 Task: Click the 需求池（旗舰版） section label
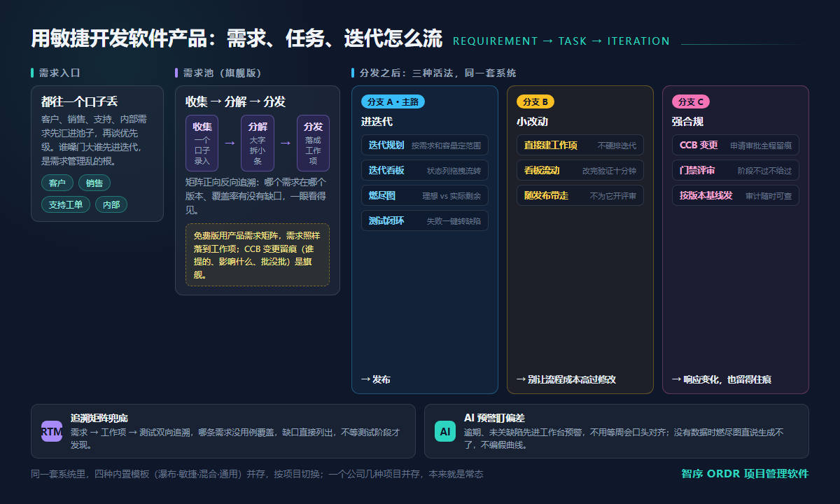coord(223,73)
